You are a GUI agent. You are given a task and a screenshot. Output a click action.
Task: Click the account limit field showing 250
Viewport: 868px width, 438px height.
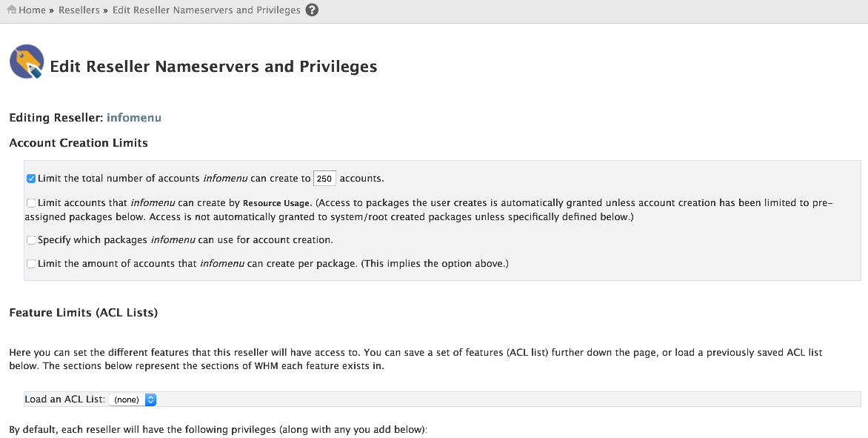tap(324, 179)
